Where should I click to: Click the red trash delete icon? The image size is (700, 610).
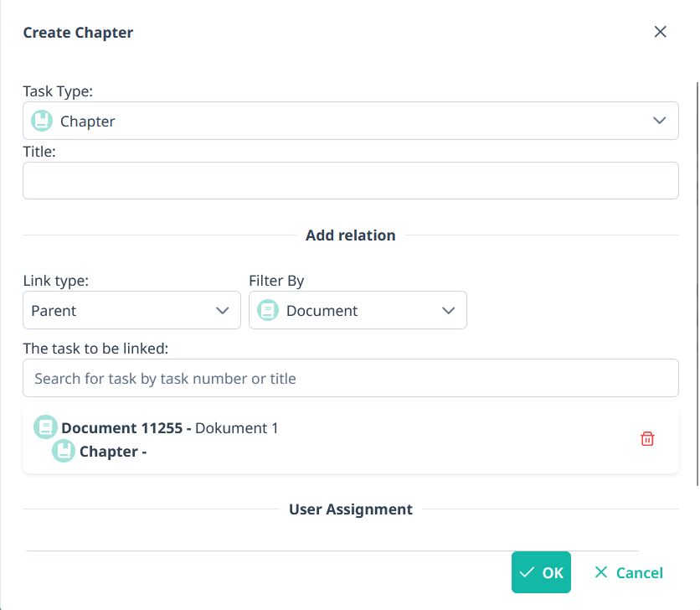click(647, 439)
